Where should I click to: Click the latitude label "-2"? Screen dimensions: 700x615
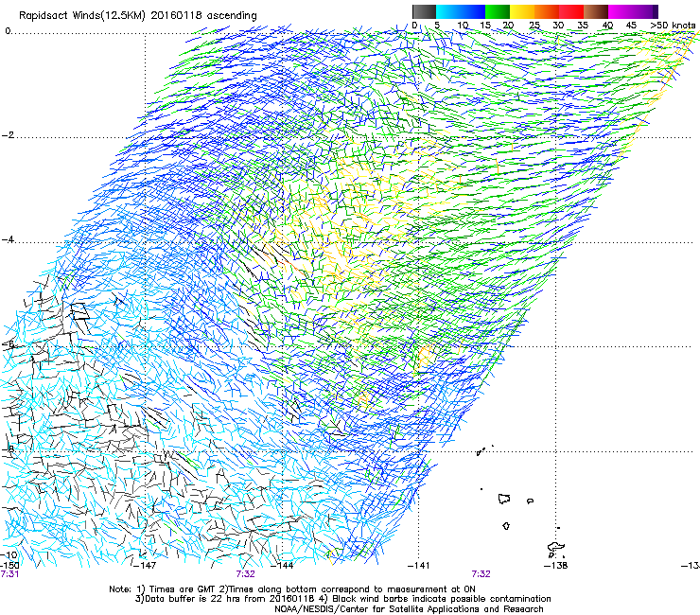click(8, 135)
